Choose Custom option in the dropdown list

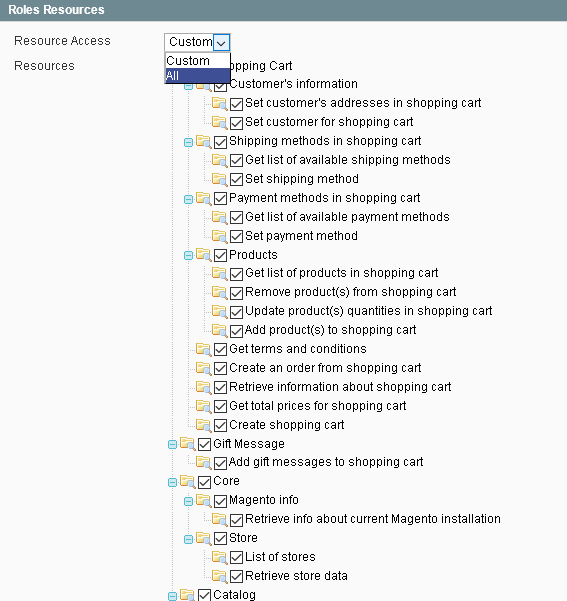click(197, 61)
